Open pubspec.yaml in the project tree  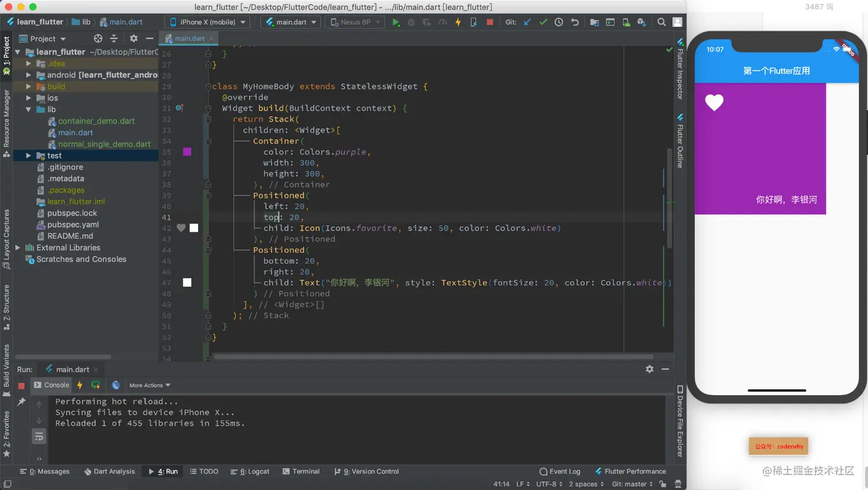pyautogui.click(x=73, y=225)
